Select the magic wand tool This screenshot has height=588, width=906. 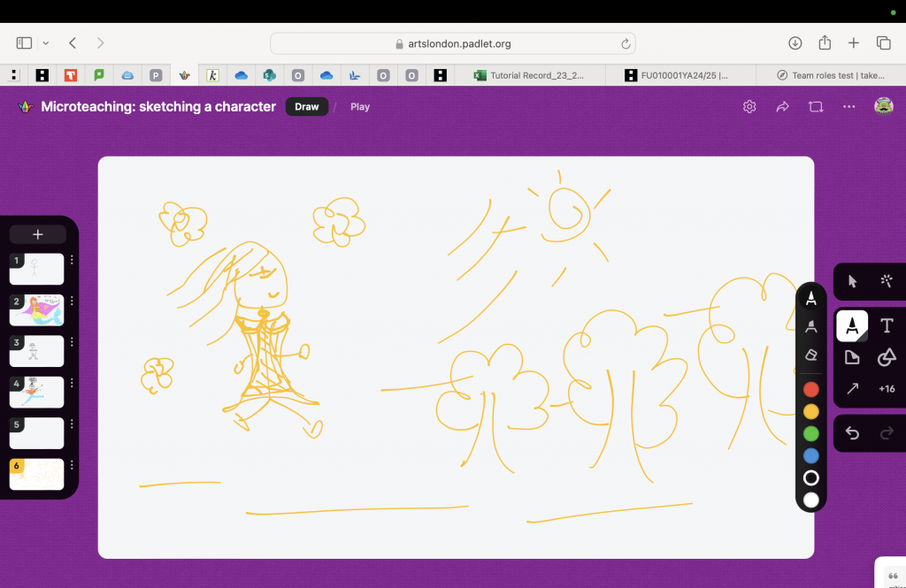point(887,281)
